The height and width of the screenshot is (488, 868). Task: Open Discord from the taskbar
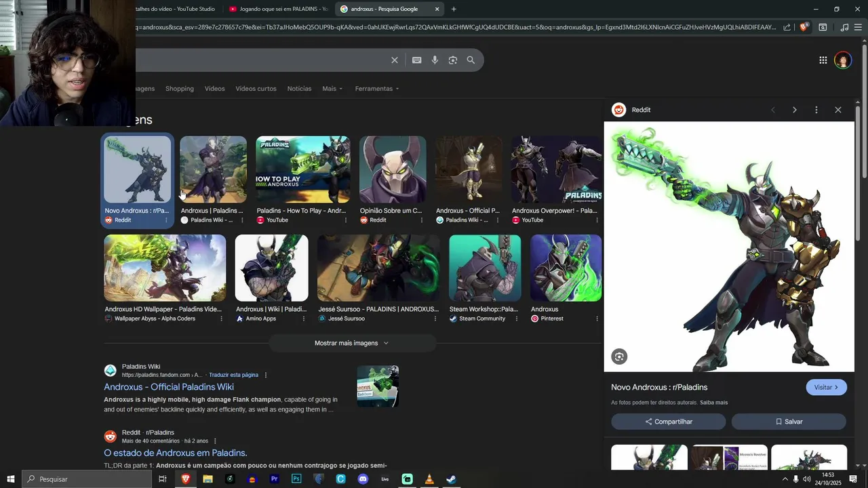click(x=363, y=479)
